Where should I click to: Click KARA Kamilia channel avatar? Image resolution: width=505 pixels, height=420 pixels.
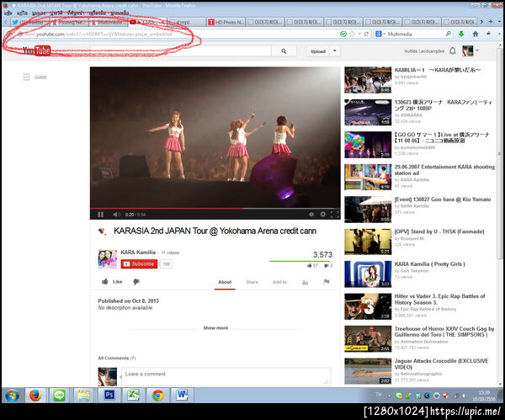click(107, 259)
